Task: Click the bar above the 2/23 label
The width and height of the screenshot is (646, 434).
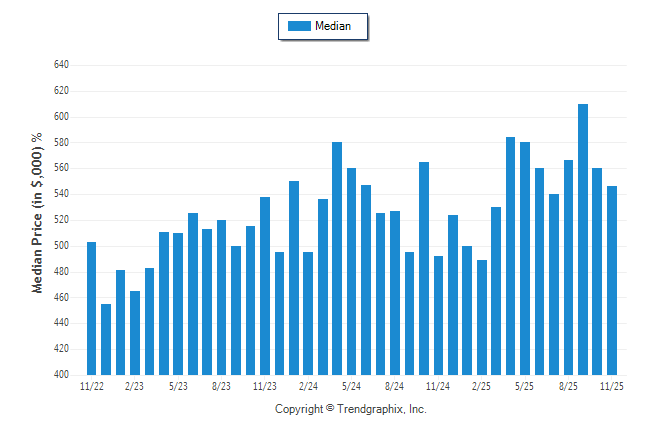Action: [x=135, y=332]
